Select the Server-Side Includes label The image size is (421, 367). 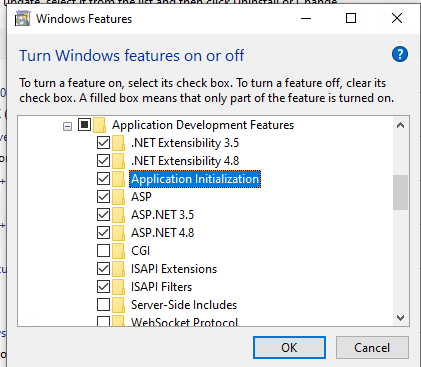[184, 305]
